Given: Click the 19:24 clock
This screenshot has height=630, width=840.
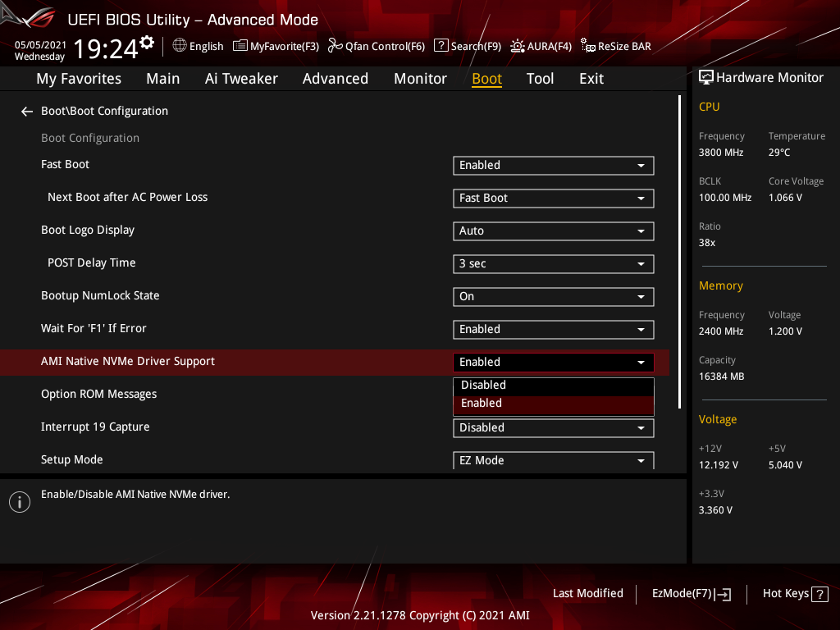Looking at the screenshot, I should point(106,49).
